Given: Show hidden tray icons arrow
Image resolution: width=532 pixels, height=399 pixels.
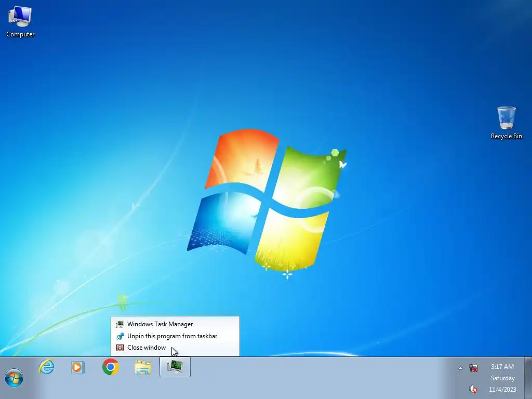Looking at the screenshot, I should pyautogui.click(x=460, y=367).
